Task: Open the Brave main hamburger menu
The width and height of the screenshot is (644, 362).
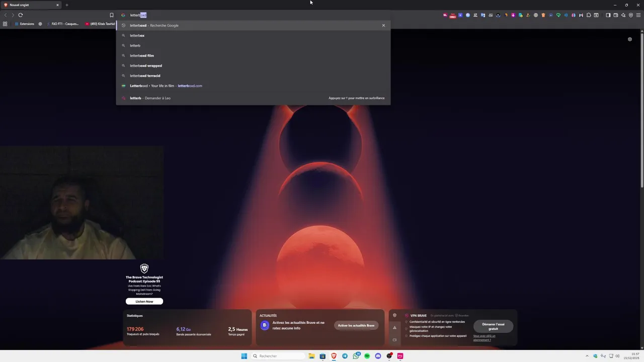Action: [638, 15]
